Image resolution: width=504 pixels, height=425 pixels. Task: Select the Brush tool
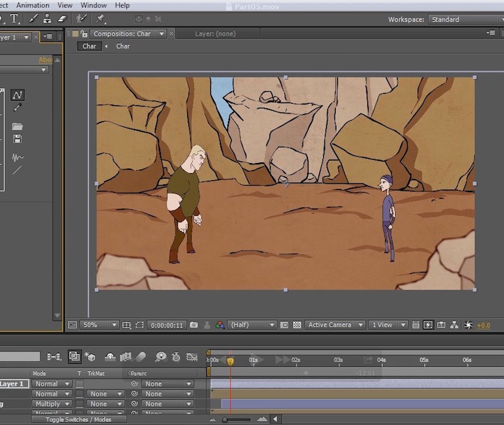[33, 18]
